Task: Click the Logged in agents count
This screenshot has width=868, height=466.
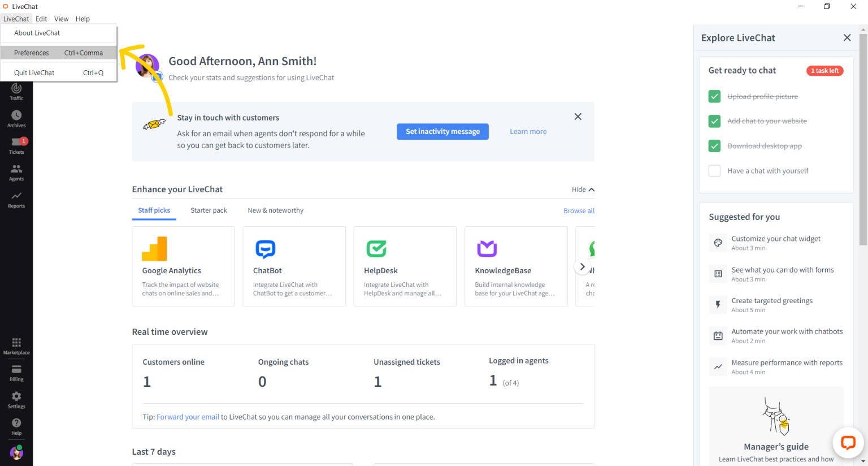Action: 493,381
